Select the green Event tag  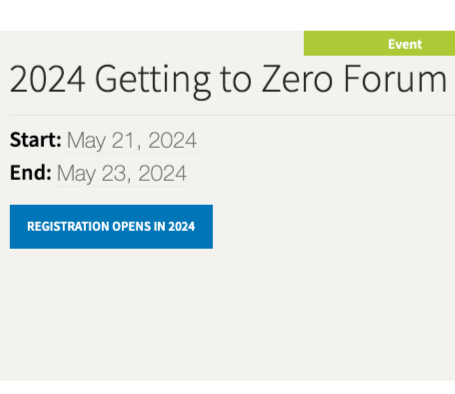click(x=379, y=43)
